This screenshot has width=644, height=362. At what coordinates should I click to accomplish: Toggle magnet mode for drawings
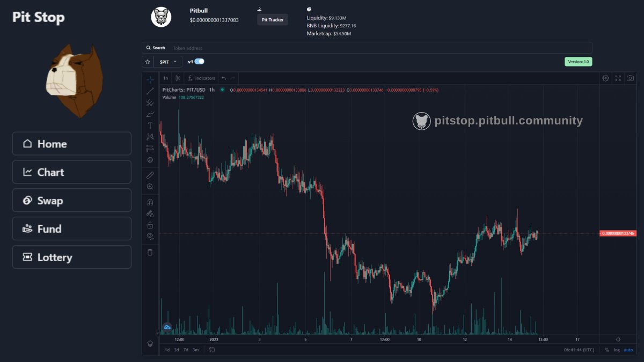[150, 202]
